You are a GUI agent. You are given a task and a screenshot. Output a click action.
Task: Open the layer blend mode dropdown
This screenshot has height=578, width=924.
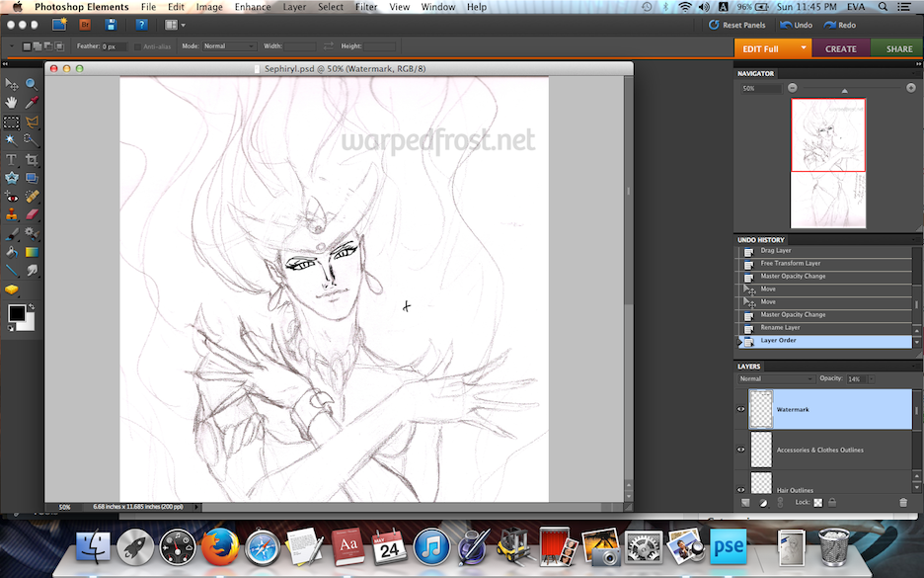point(776,378)
